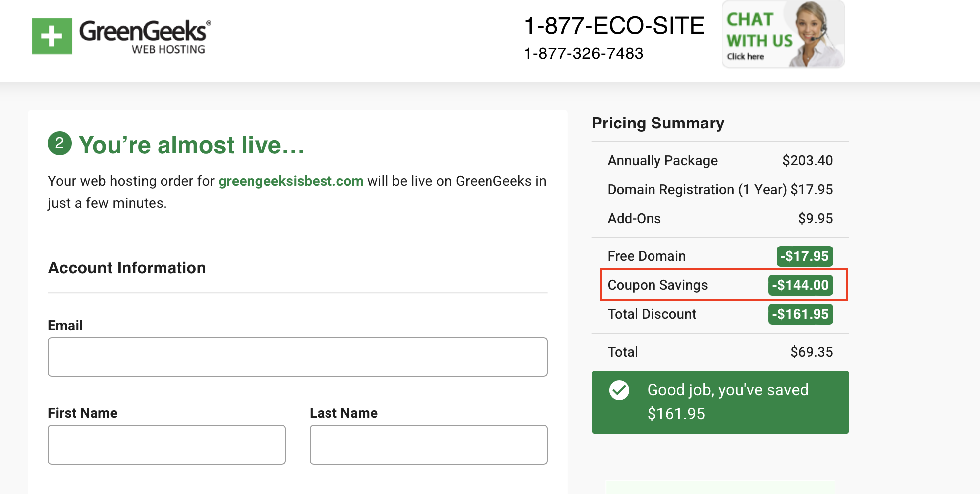Click the Pricing Summary heading
The image size is (980, 494).
click(x=658, y=123)
